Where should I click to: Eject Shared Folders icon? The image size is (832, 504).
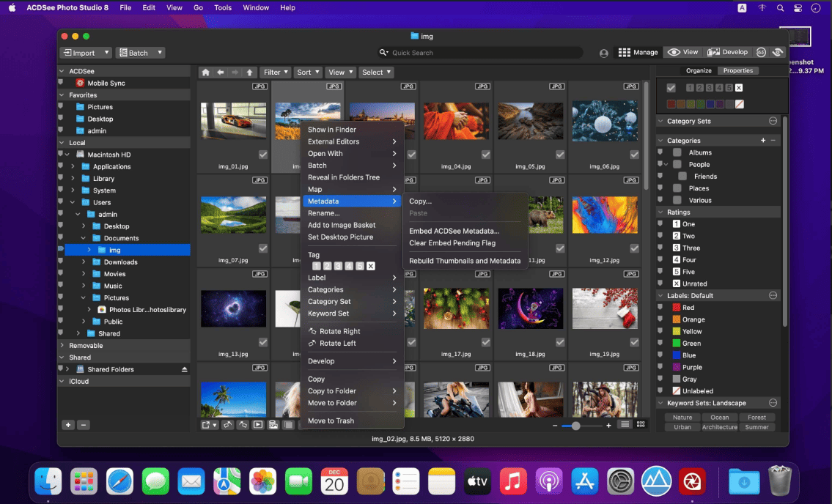click(x=184, y=369)
